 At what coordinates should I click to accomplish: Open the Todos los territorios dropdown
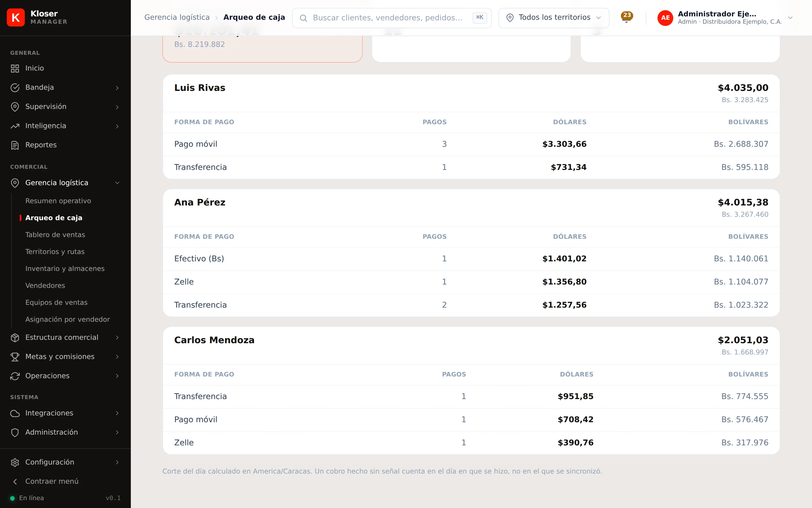point(554,18)
